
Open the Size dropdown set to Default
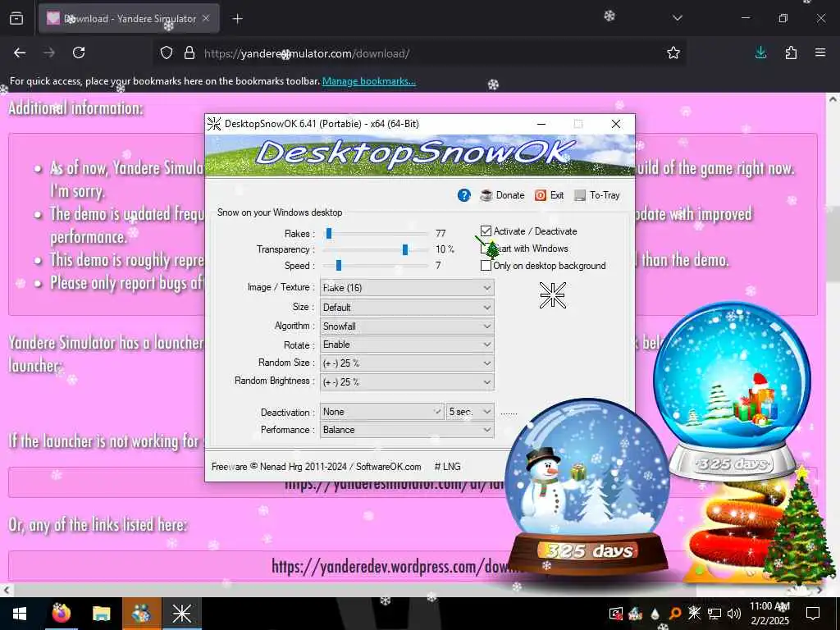(407, 308)
